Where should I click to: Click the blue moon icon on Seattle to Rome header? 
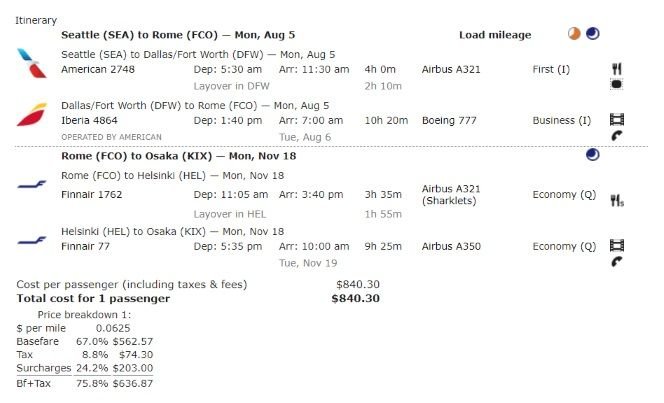(x=592, y=34)
